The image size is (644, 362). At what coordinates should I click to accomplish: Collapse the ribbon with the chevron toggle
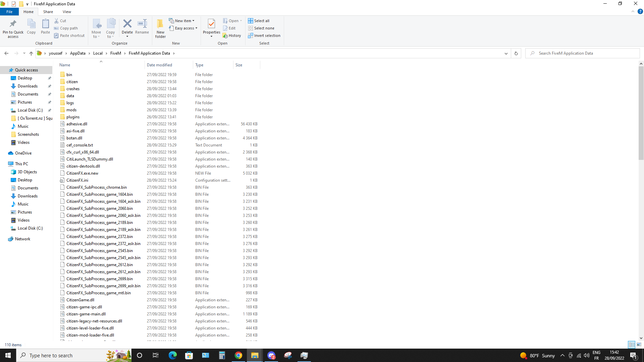point(633,11)
